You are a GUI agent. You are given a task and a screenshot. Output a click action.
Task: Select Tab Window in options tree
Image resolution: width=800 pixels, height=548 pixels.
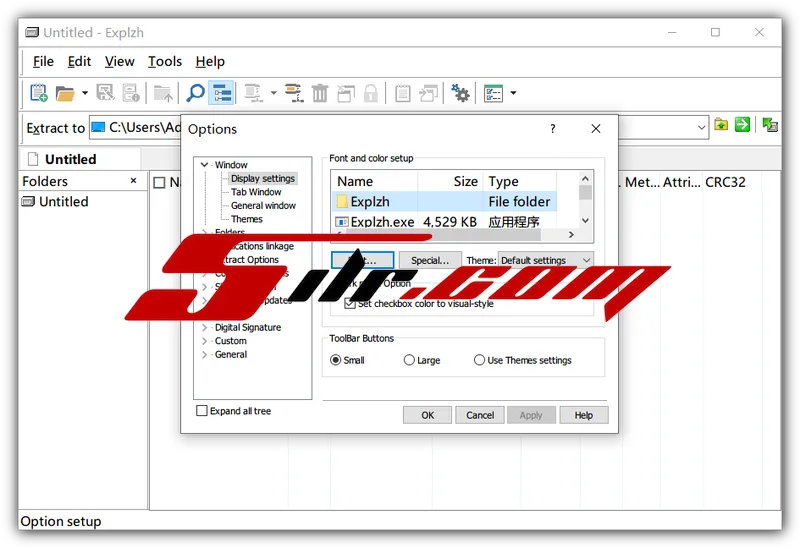[x=256, y=192]
